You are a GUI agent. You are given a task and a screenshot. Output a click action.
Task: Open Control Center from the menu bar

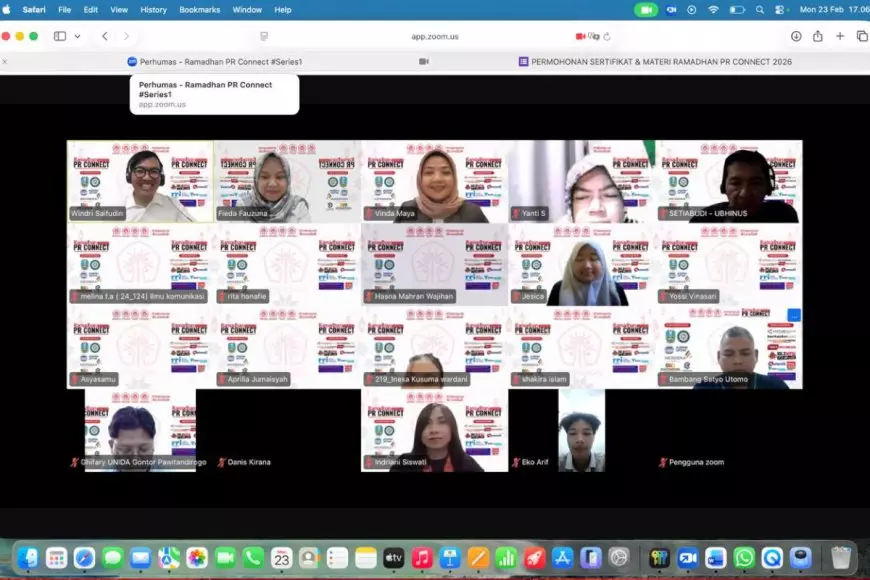(779, 9)
